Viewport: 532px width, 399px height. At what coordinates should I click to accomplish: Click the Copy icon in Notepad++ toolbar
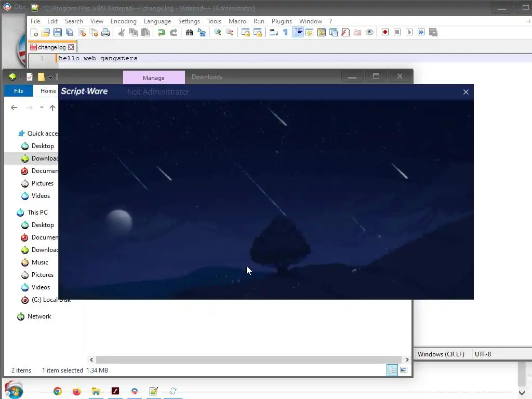[134, 32]
